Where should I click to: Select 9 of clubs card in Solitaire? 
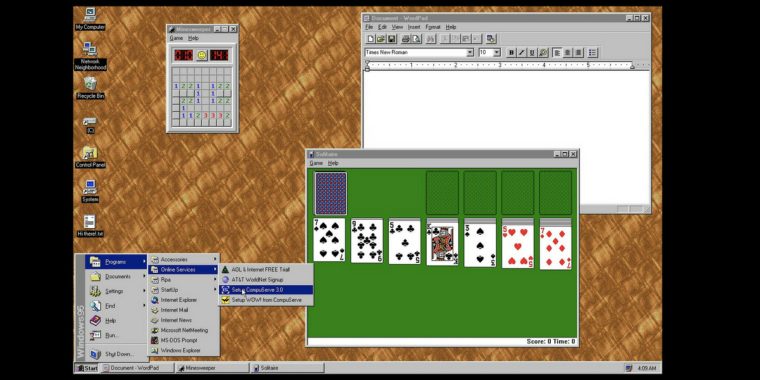(x=367, y=240)
